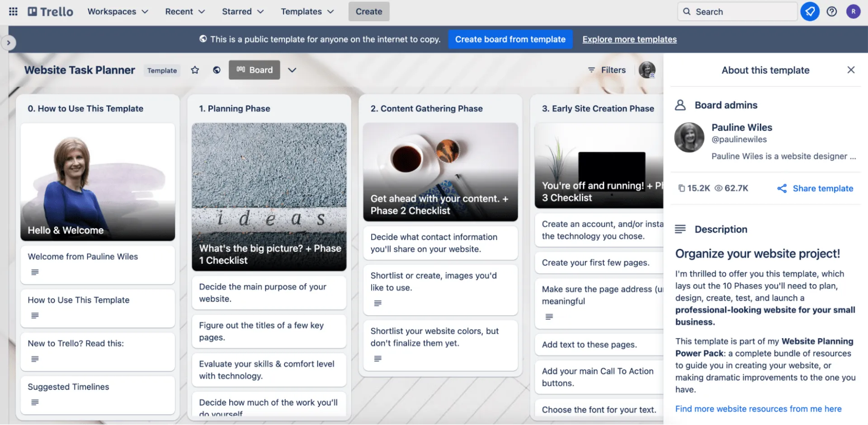The image size is (868, 425).
Task: Click the board visibility globe icon
Action: coord(217,70)
